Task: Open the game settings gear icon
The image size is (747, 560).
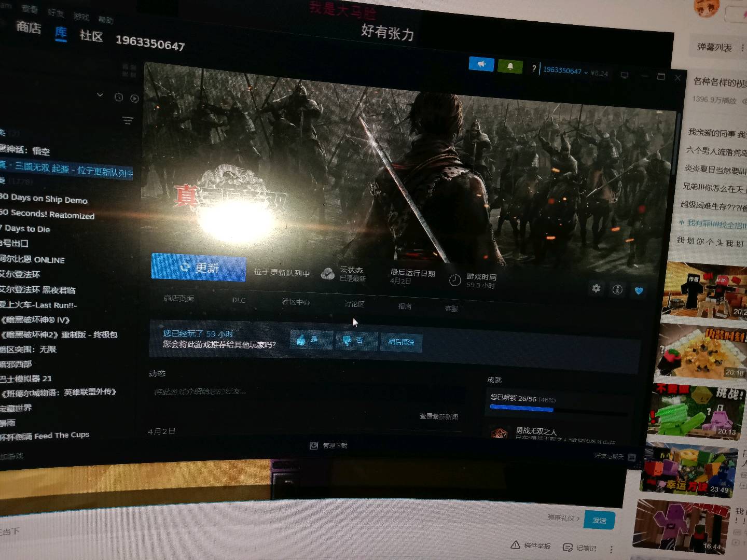Action: click(x=596, y=288)
